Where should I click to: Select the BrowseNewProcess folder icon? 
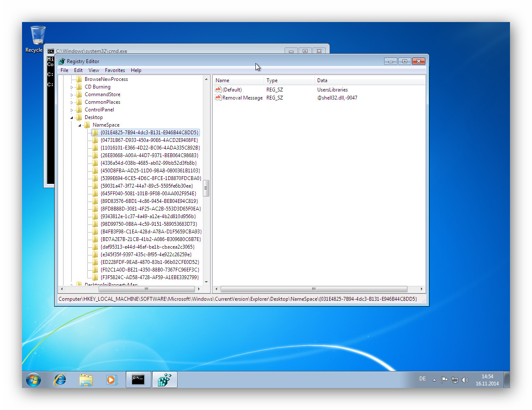click(79, 79)
